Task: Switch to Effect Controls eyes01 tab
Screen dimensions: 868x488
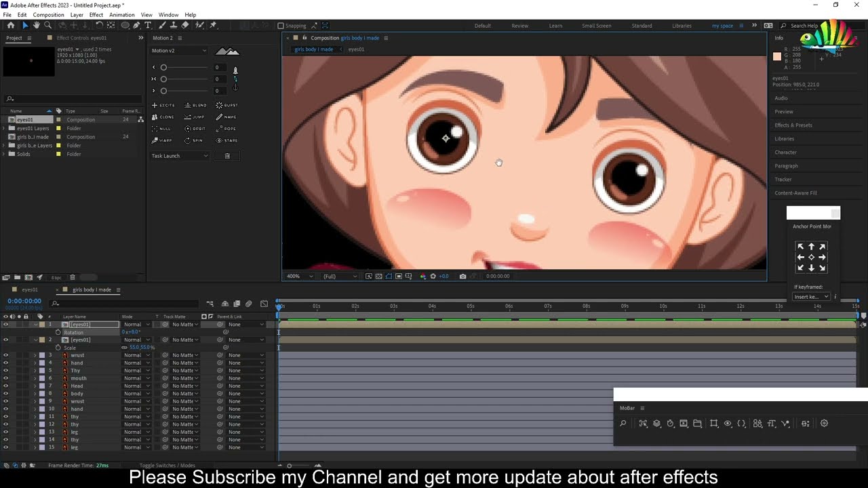Action: tap(81, 38)
